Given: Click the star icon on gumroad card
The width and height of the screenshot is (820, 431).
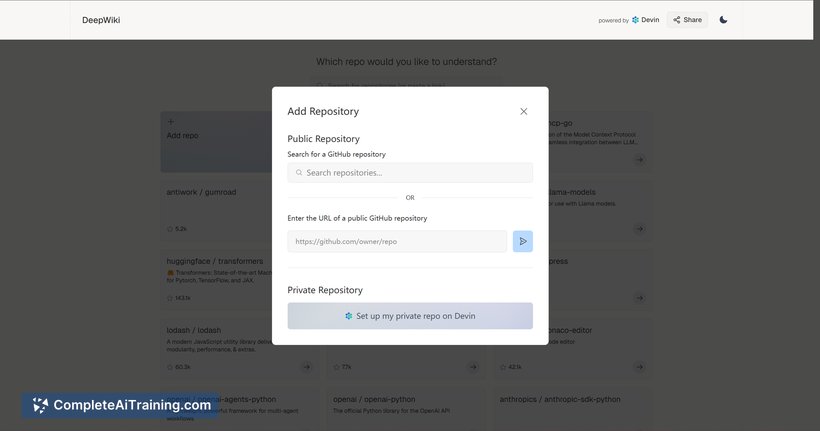Looking at the screenshot, I should [x=169, y=229].
